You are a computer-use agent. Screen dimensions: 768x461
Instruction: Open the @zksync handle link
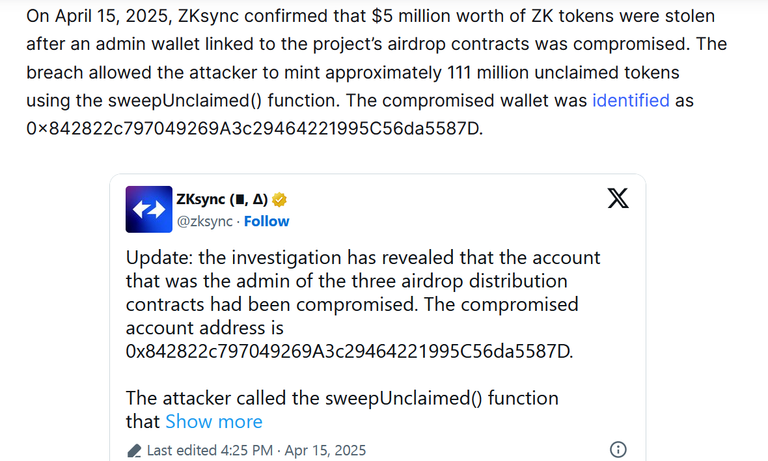tap(204, 221)
